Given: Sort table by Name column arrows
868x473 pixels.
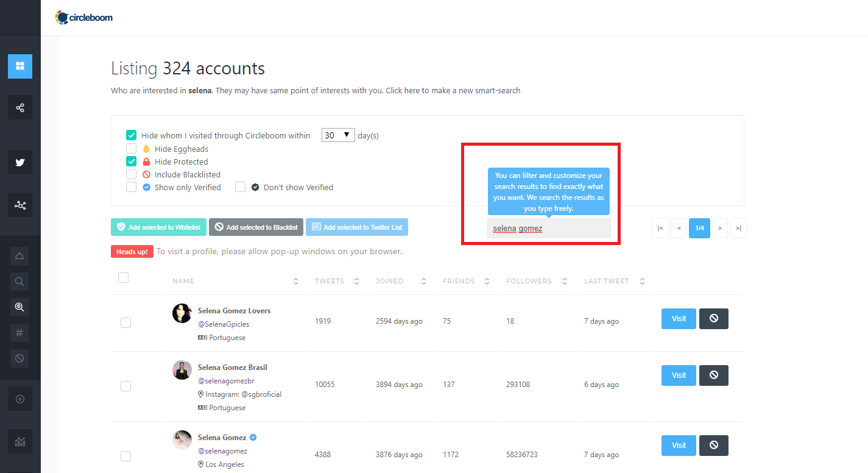Looking at the screenshot, I should click(x=296, y=281).
